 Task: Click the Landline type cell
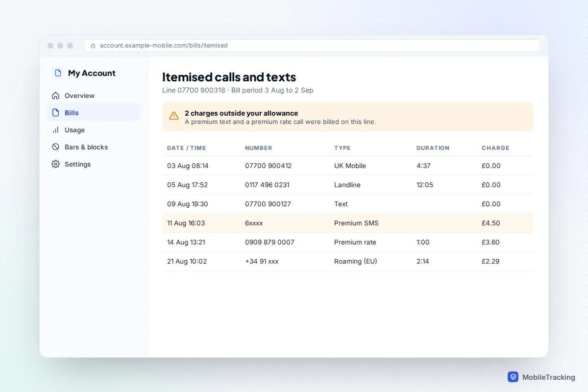(347, 185)
